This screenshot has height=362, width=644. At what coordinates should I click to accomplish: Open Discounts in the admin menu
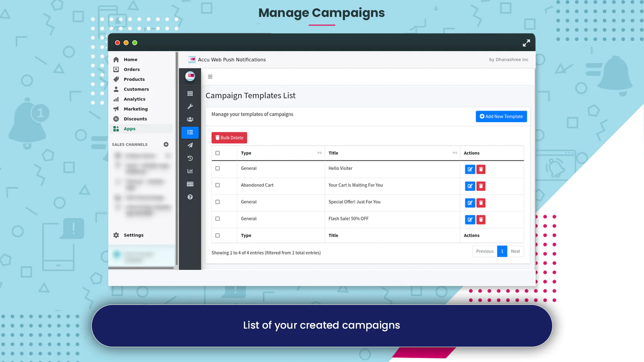click(x=135, y=119)
